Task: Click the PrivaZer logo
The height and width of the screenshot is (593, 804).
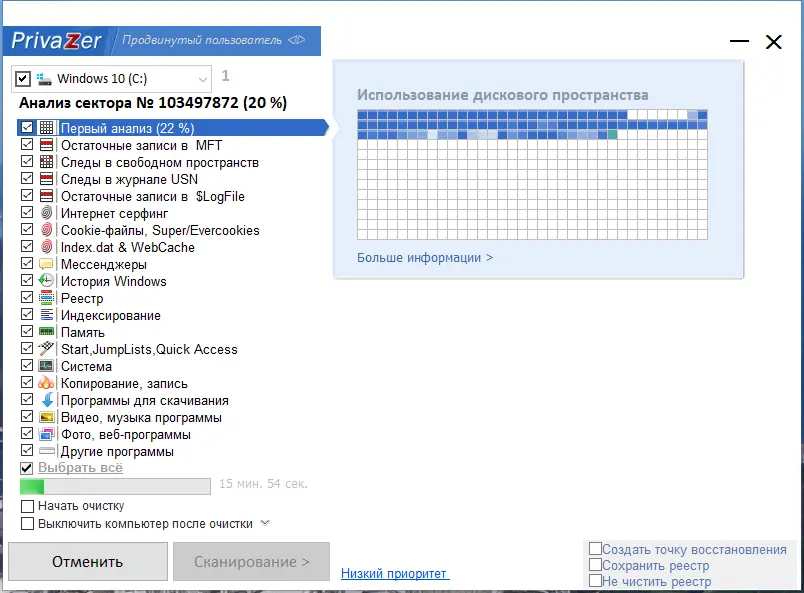Action: (56, 41)
